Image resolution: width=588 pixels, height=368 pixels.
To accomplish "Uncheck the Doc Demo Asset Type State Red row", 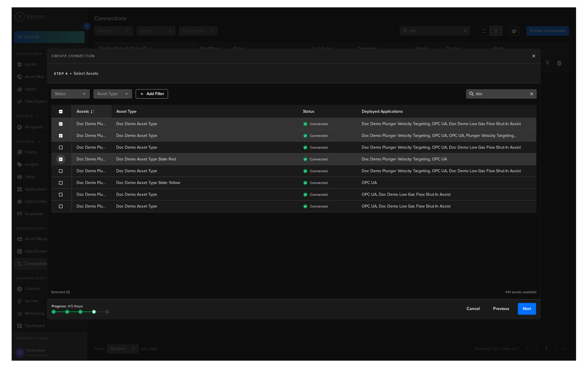I will tap(61, 159).
